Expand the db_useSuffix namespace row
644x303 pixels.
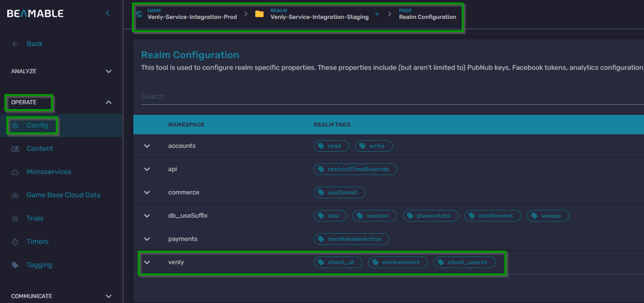(x=147, y=216)
